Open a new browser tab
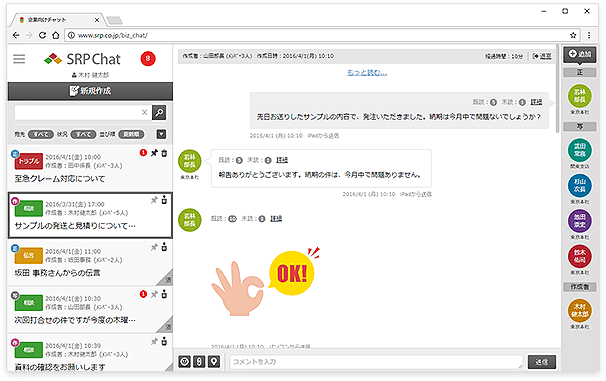Viewport: 606px width, 381px height. pos(114,20)
